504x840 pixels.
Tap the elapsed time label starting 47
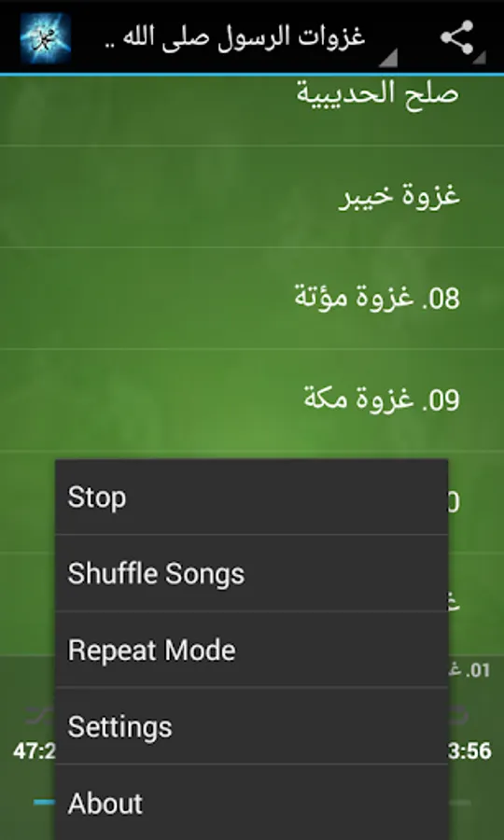pos(34,751)
